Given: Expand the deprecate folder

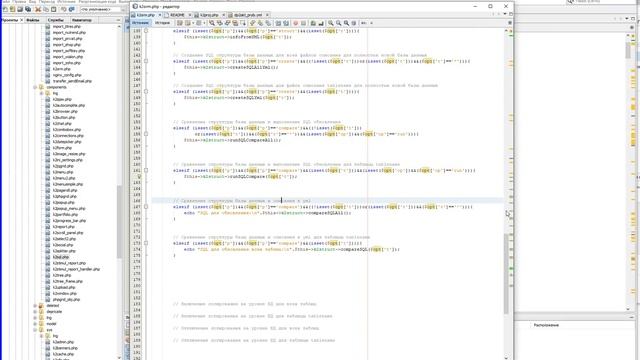Looking at the screenshot, I should tap(35, 311).
